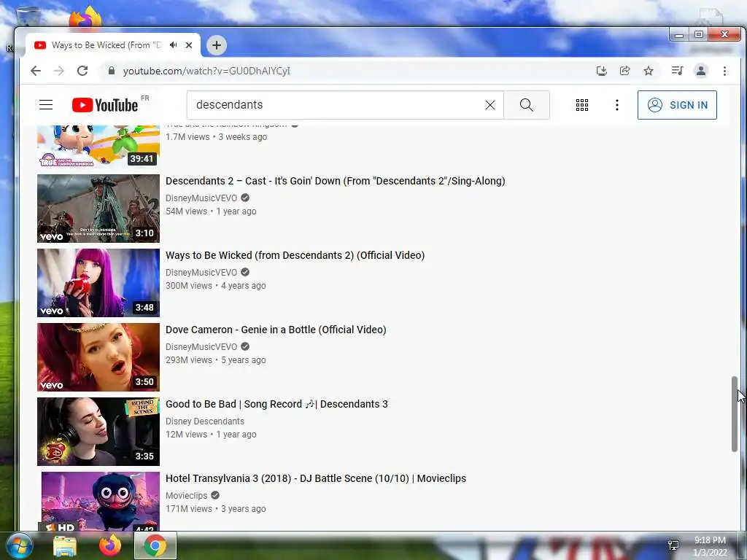Launch Firefox from the taskbar
This screenshot has height=560, width=747.
109,545
